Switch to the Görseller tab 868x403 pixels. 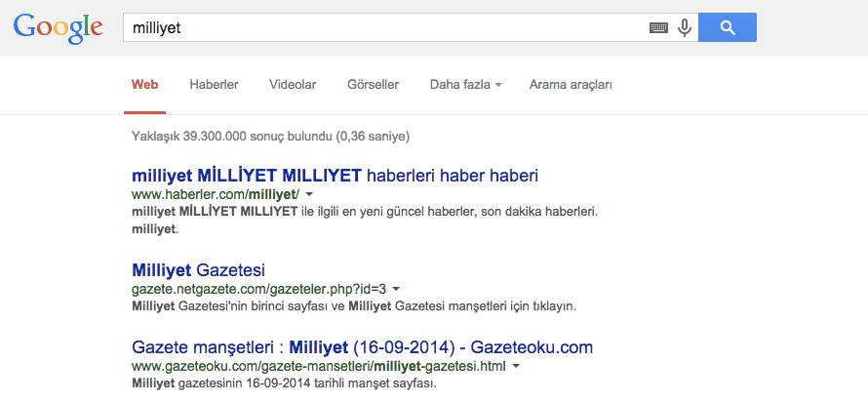point(374,85)
